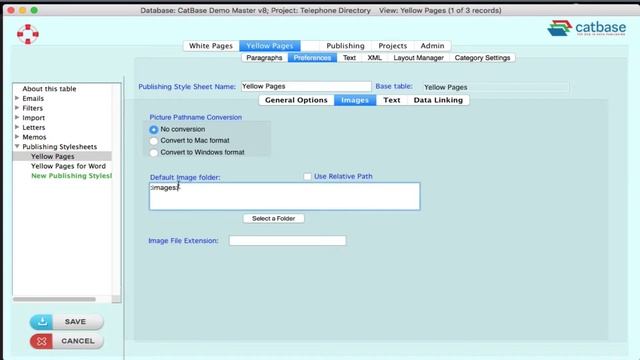Image resolution: width=640 pixels, height=360 pixels.
Task: Open the Projects tab
Action: click(393, 46)
